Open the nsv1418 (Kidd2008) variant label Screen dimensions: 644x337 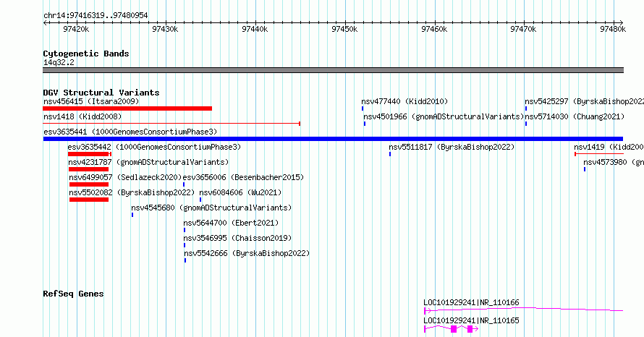click(82, 116)
